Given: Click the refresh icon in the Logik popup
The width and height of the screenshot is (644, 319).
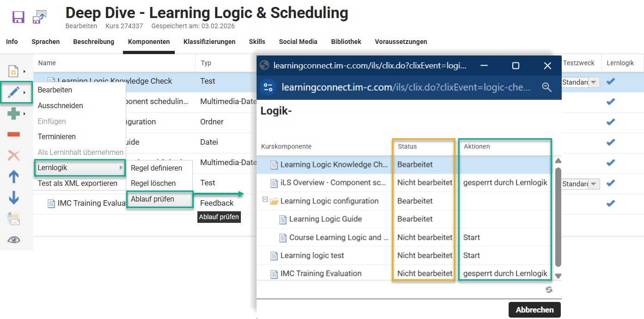Looking at the screenshot, I should [549, 289].
